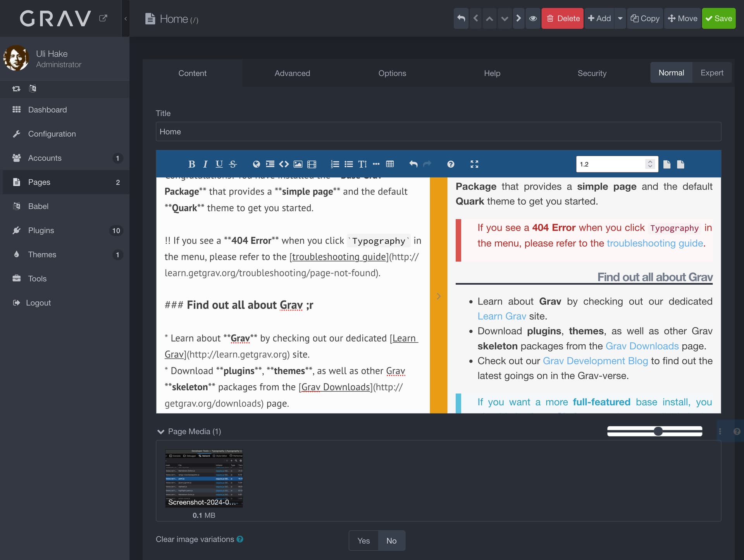Open the Options tab

(x=392, y=73)
